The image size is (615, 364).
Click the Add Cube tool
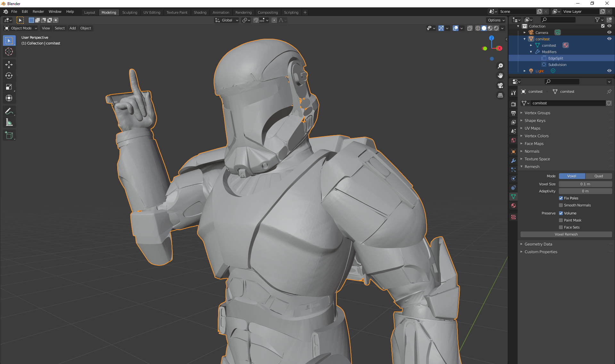[x=9, y=135]
